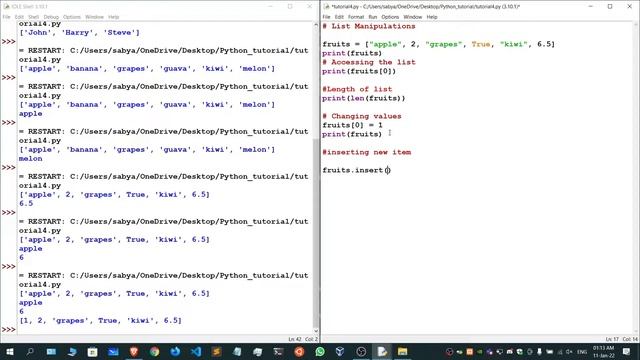Open Microsoft Store from taskbar
Viewport: 640px width, 360px height.
92,351
